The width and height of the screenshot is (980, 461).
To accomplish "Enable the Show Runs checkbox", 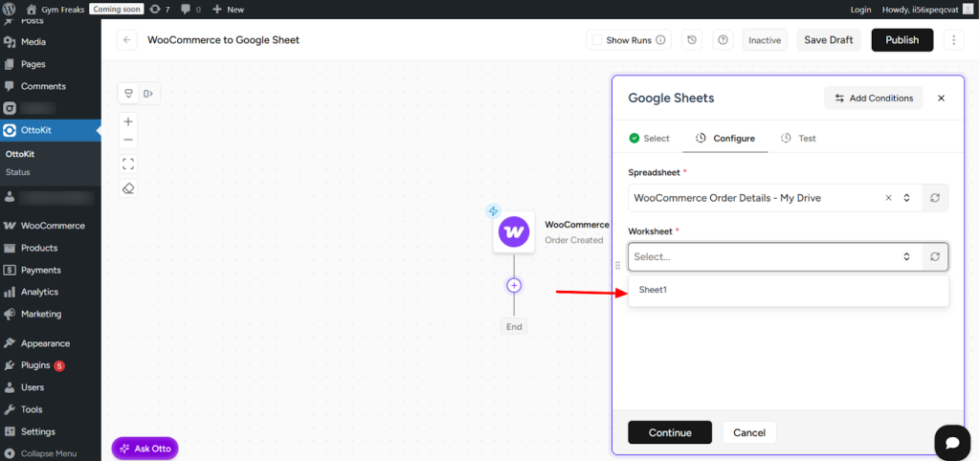I will coord(597,40).
